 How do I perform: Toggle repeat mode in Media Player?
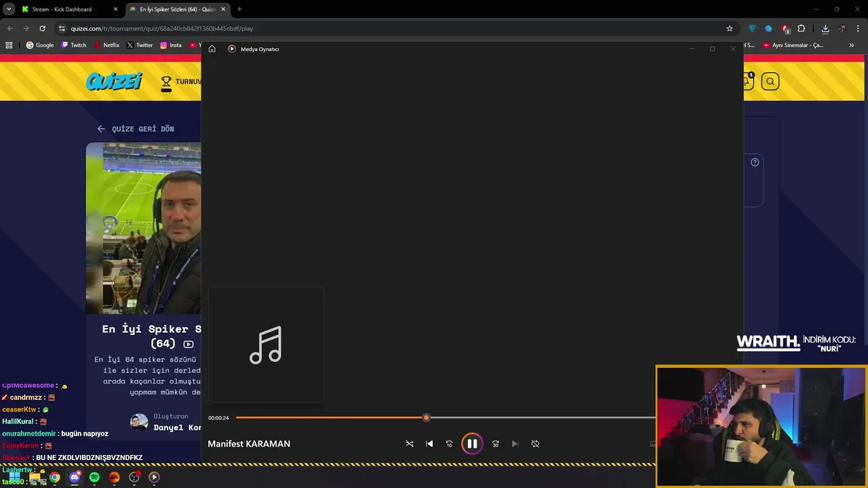coord(535,444)
